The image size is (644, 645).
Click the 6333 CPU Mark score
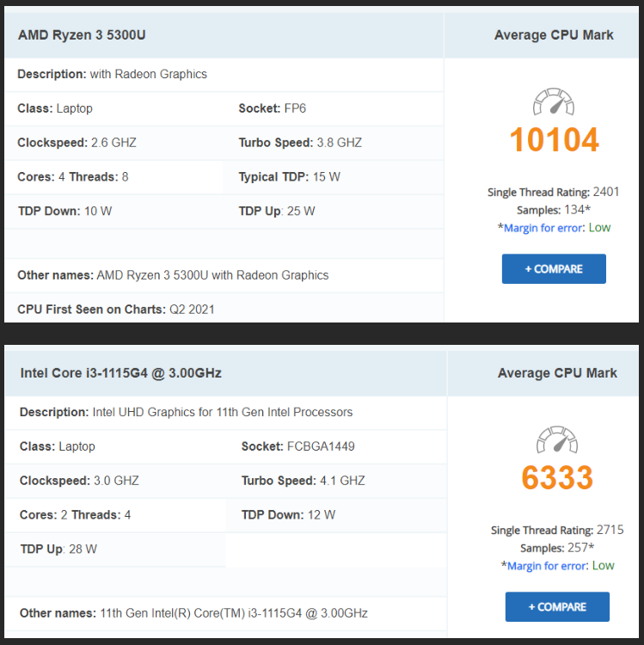coord(557,477)
